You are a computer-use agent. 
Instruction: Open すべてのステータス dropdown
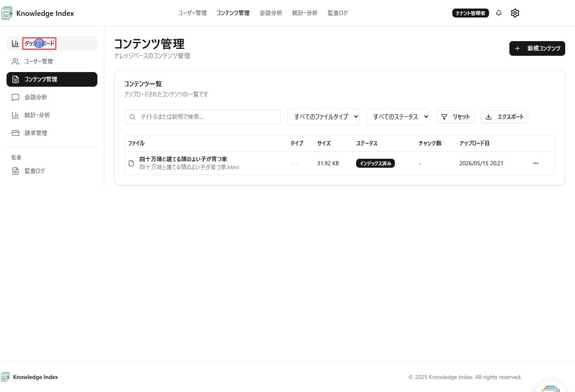click(398, 117)
